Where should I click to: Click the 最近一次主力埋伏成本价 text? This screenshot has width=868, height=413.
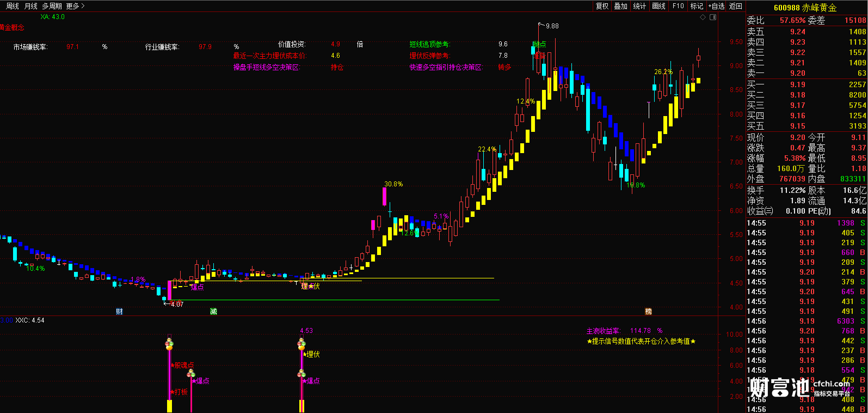270,56
